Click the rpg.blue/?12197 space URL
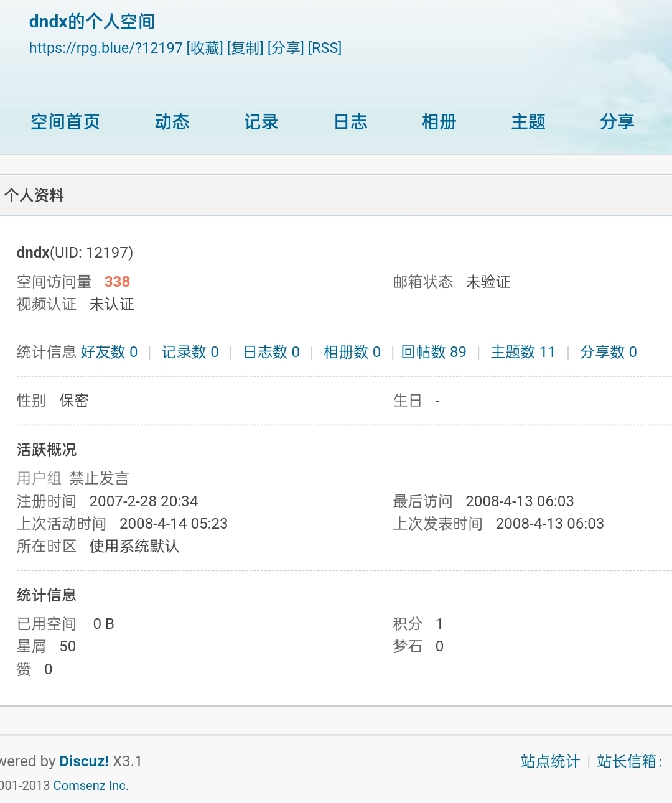Viewport: 672px width, 803px height. (x=106, y=48)
